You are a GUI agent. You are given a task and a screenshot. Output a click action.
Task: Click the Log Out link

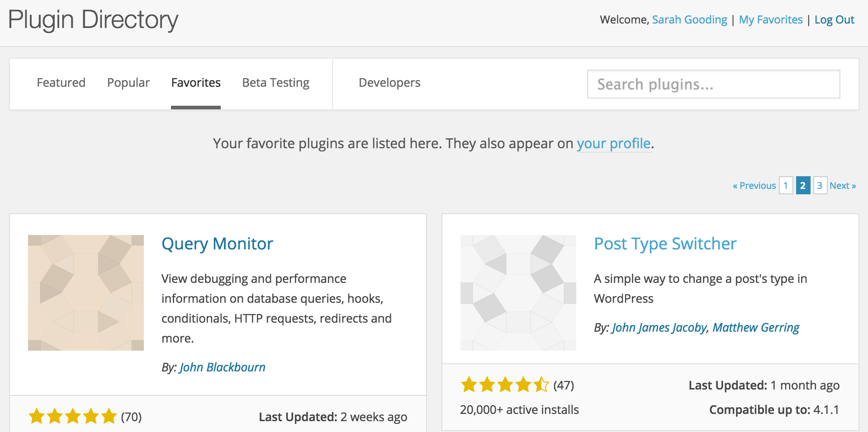click(834, 20)
